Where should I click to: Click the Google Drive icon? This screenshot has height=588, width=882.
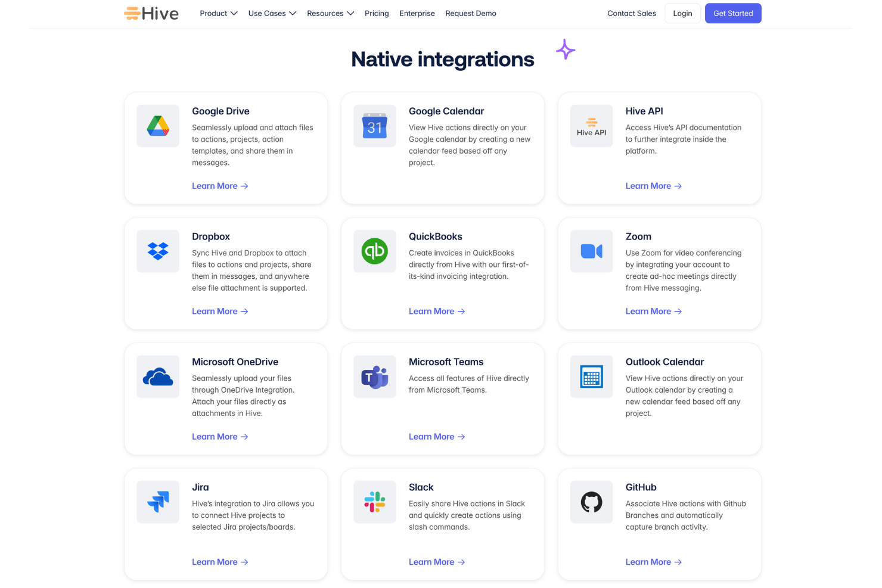point(158,126)
